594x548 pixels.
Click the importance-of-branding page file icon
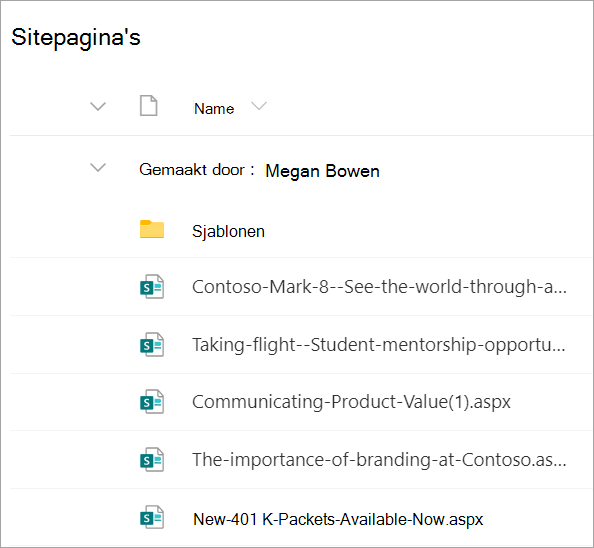coord(152,460)
